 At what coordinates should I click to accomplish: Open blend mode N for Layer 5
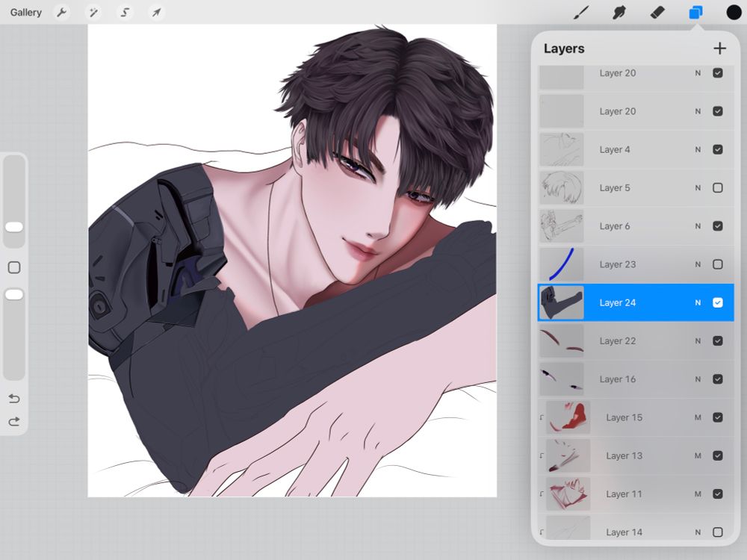(698, 187)
